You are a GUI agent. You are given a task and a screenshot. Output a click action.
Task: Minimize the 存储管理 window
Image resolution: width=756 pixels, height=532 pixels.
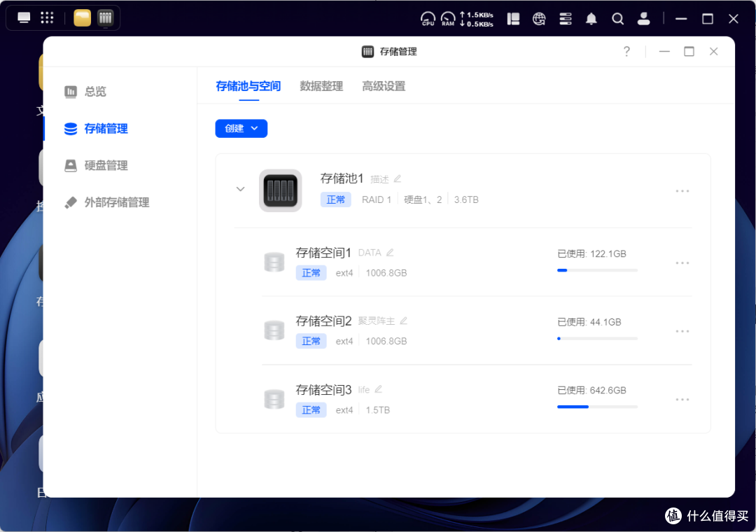[x=664, y=51]
